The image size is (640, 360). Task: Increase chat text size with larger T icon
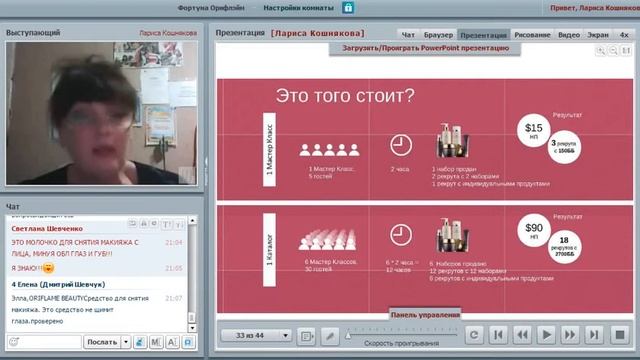pyautogui.click(x=167, y=224)
